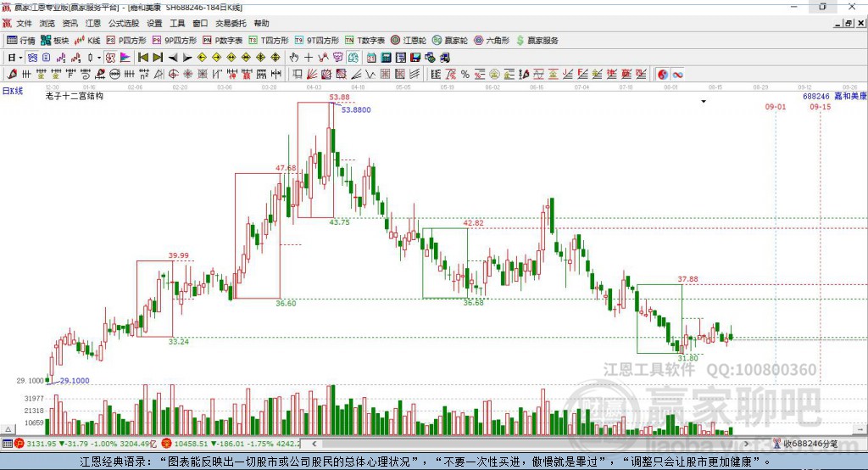Click the 09-01 date marker
The height and width of the screenshot is (470, 868).
click(775, 106)
